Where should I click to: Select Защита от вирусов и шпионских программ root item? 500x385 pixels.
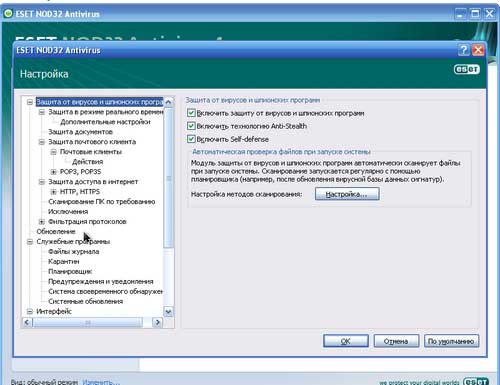pos(99,102)
